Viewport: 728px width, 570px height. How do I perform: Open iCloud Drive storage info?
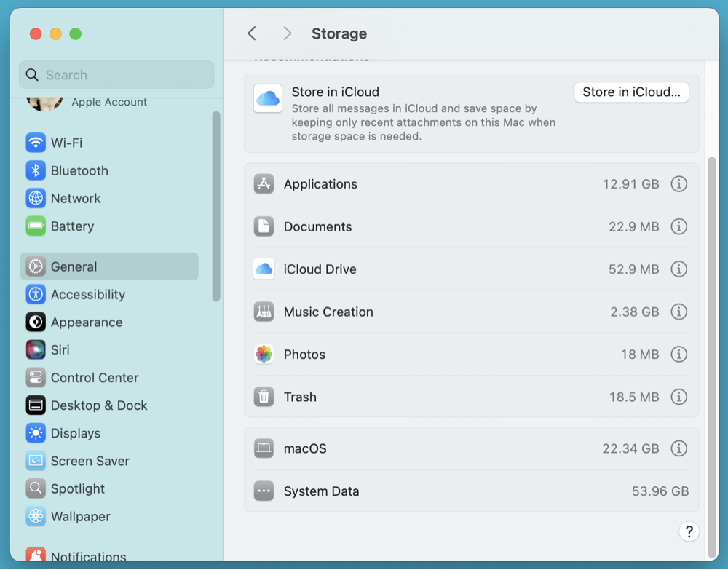point(678,269)
